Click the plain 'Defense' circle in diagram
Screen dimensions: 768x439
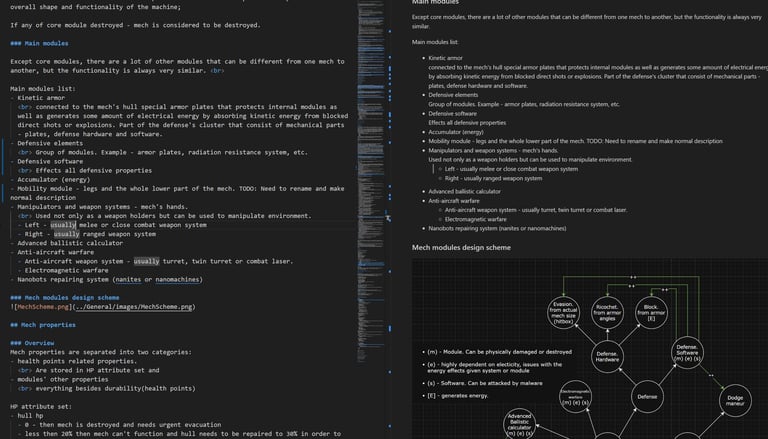click(647, 397)
